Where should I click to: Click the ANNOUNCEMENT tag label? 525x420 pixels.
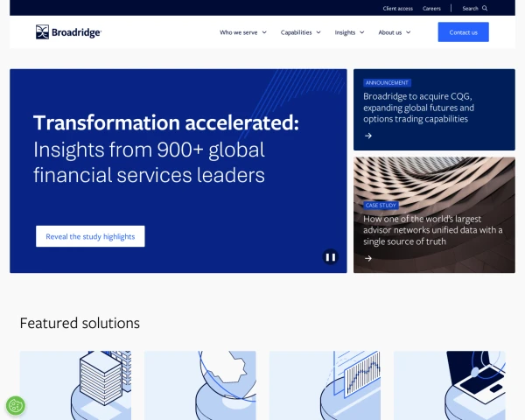(387, 83)
